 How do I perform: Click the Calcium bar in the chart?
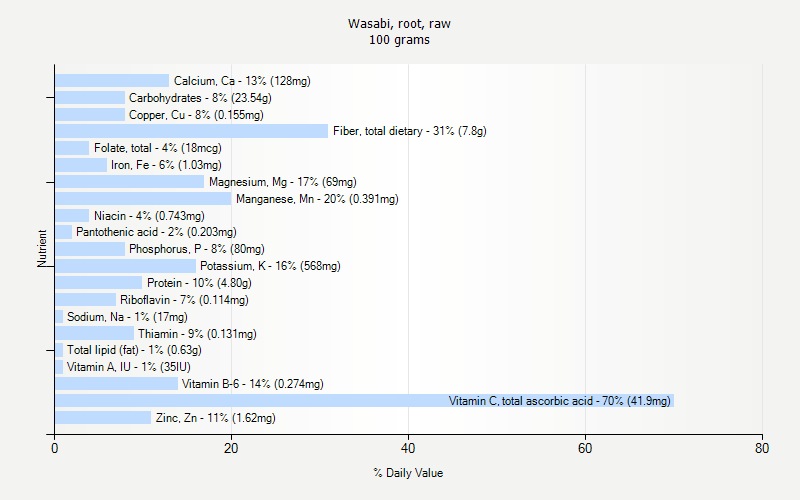[112, 81]
